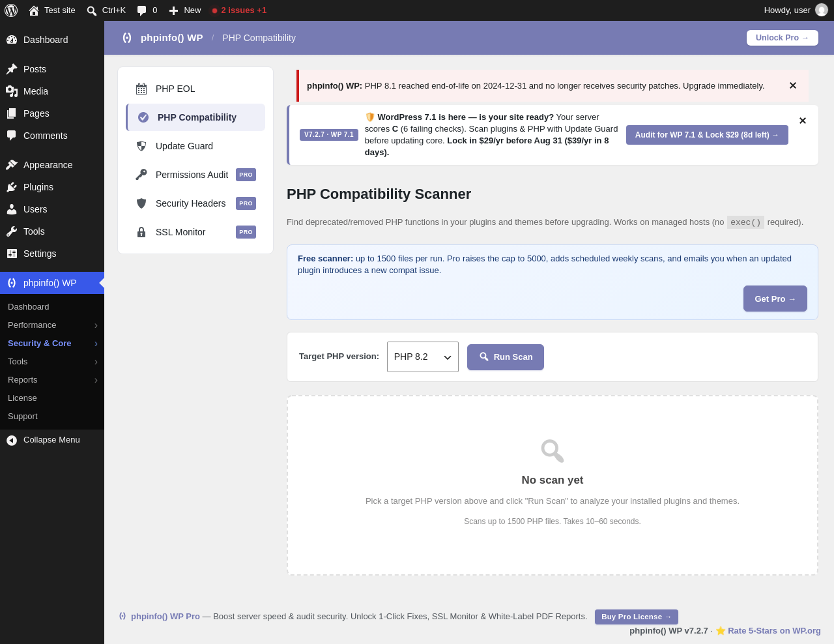This screenshot has height=644, width=834.
Task: Click the Pages icon in the sidebar
Action: tap(12, 113)
